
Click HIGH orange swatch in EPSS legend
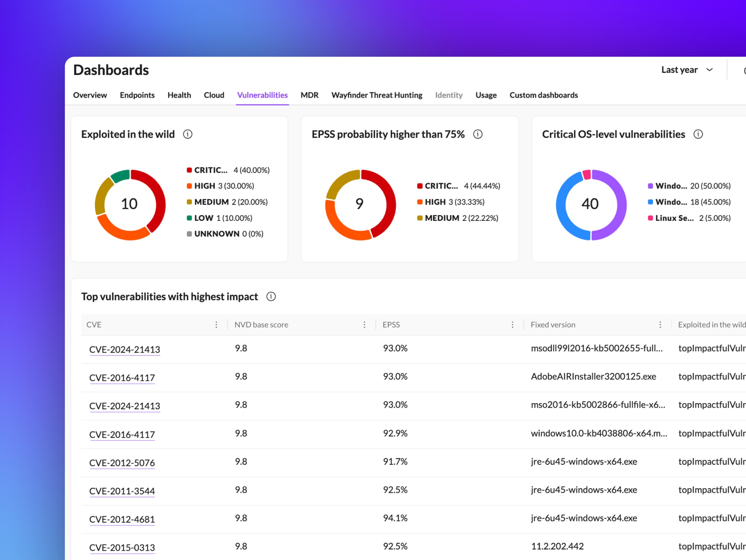(x=420, y=202)
